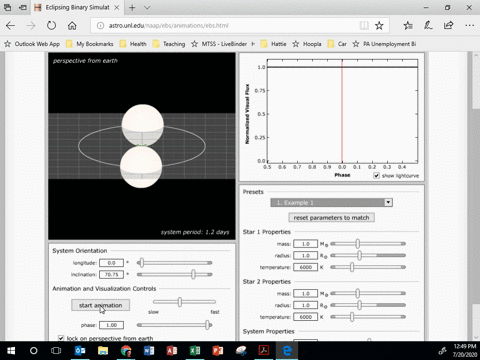Screen dimensions: 480x360
Task: Click the Star 2 mass slider handle
Action: 357,293
